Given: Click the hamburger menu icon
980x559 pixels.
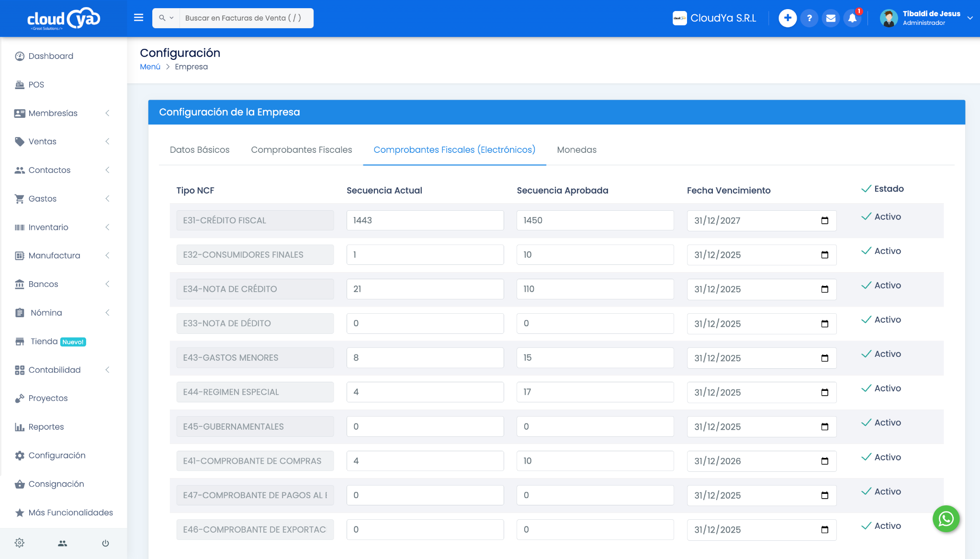Looking at the screenshot, I should (138, 18).
